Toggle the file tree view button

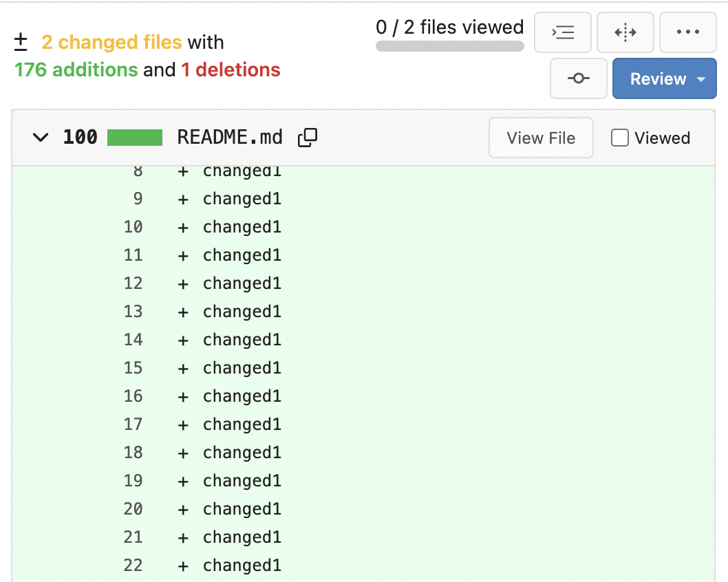pos(563,32)
